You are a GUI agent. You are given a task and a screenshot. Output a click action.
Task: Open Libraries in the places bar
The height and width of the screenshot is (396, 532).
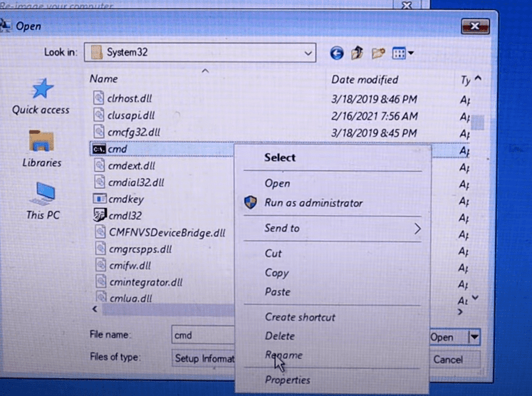[x=42, y=148]
